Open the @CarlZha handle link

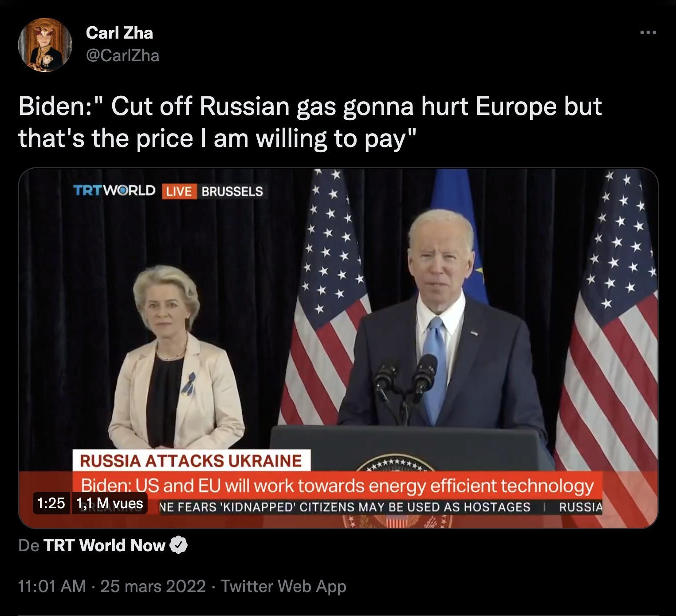coord(122,55)
